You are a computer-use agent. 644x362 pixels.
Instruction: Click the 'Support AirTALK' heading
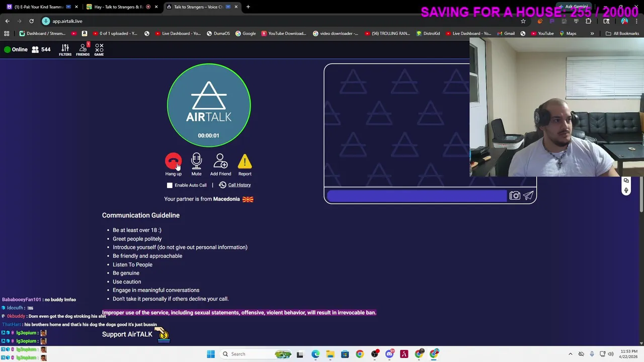point(127,334)
